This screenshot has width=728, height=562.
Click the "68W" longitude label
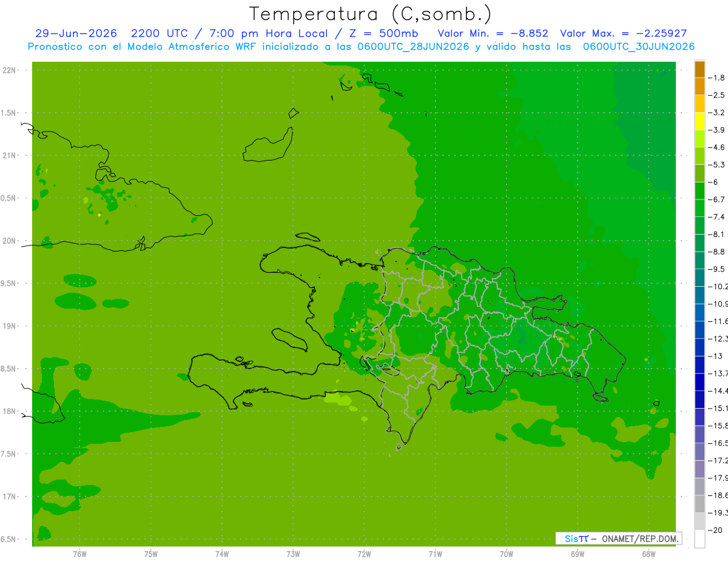[x=649, y=554]
